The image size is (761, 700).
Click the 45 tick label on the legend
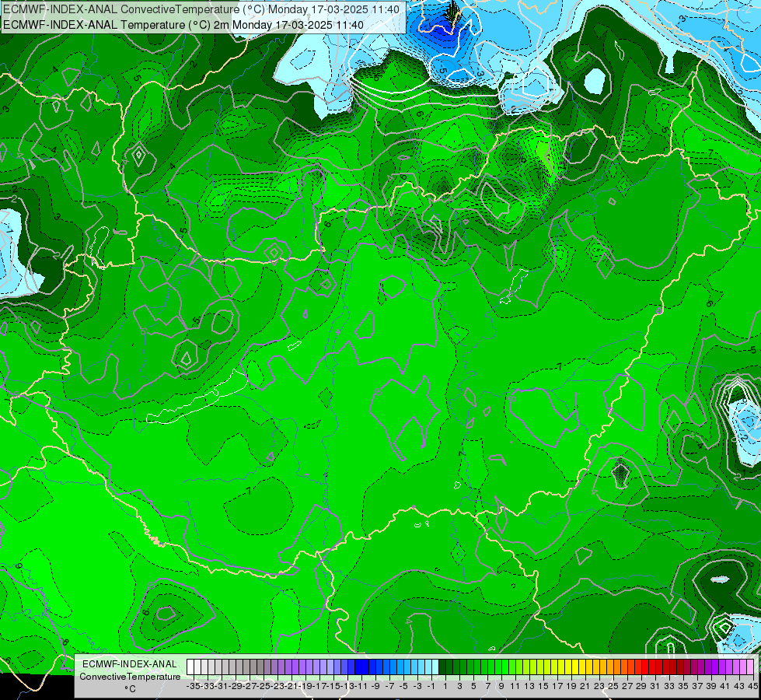coord(752,687)
